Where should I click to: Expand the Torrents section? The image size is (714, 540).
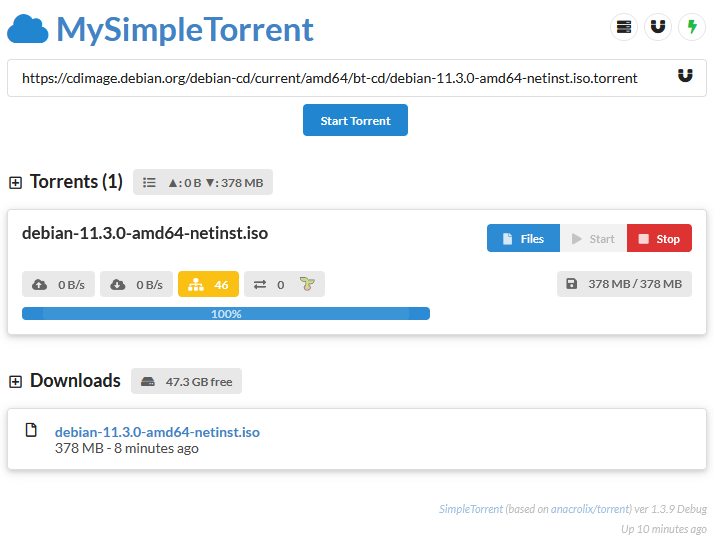coord(15,182)
